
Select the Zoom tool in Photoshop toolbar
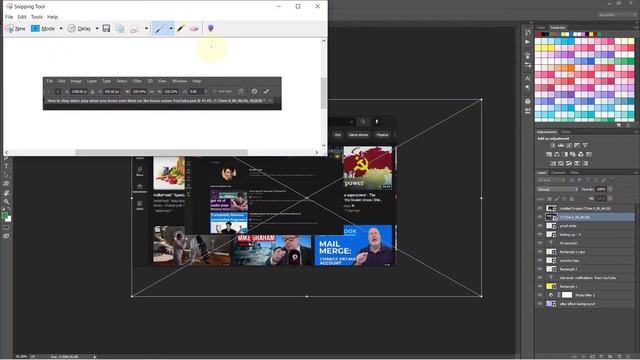(6, 201)
